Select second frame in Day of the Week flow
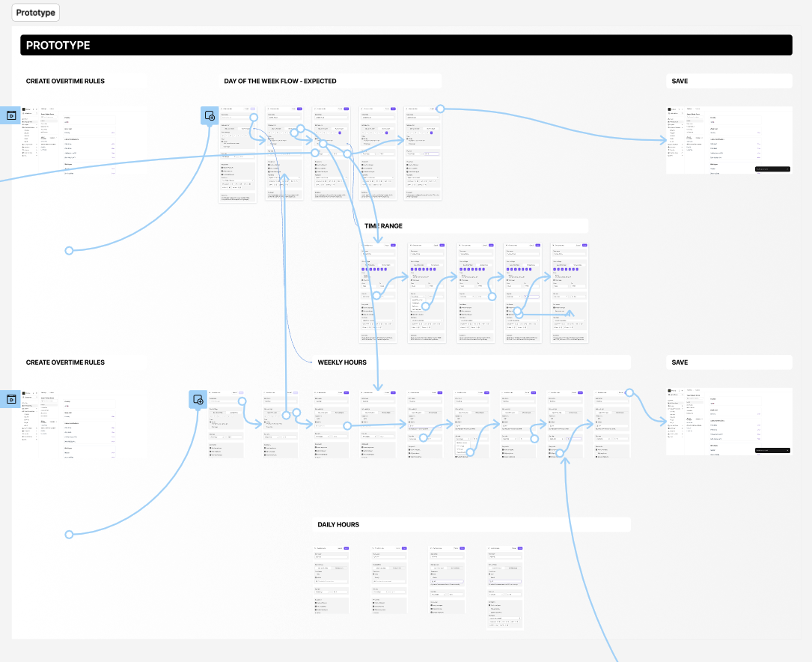Image resolution: width=812 pixels, height=662 pixels. [x=284, y=154]
